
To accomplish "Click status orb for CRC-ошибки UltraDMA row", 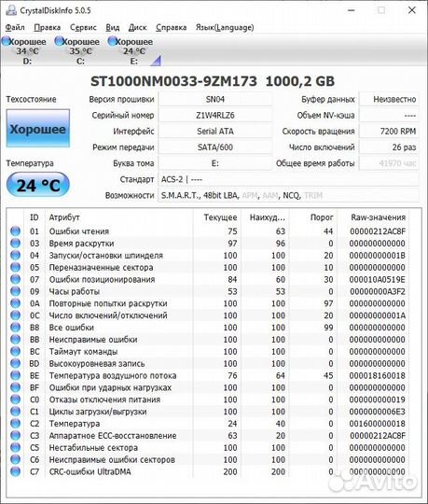I will pyautogui.click(x=15, y=471).
